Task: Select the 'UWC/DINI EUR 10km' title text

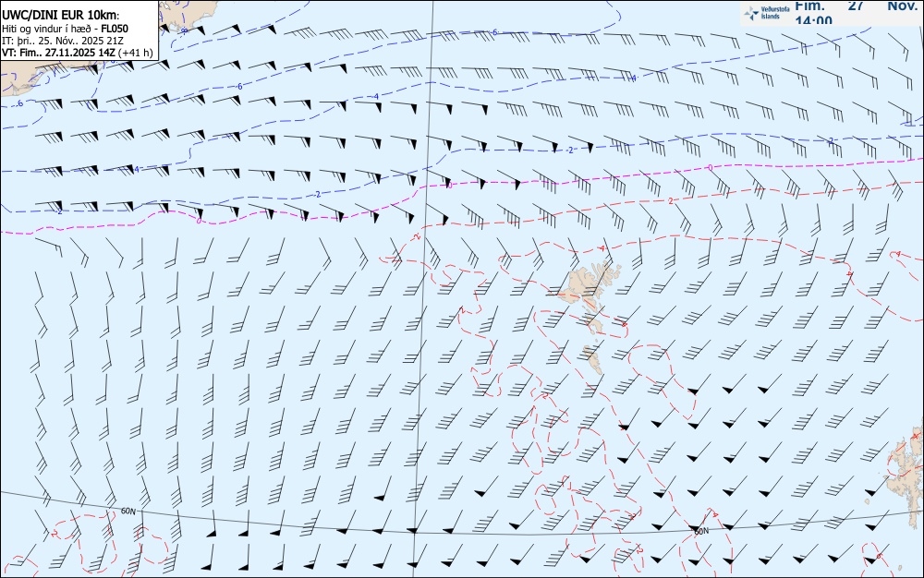Action: pos(61,16)
